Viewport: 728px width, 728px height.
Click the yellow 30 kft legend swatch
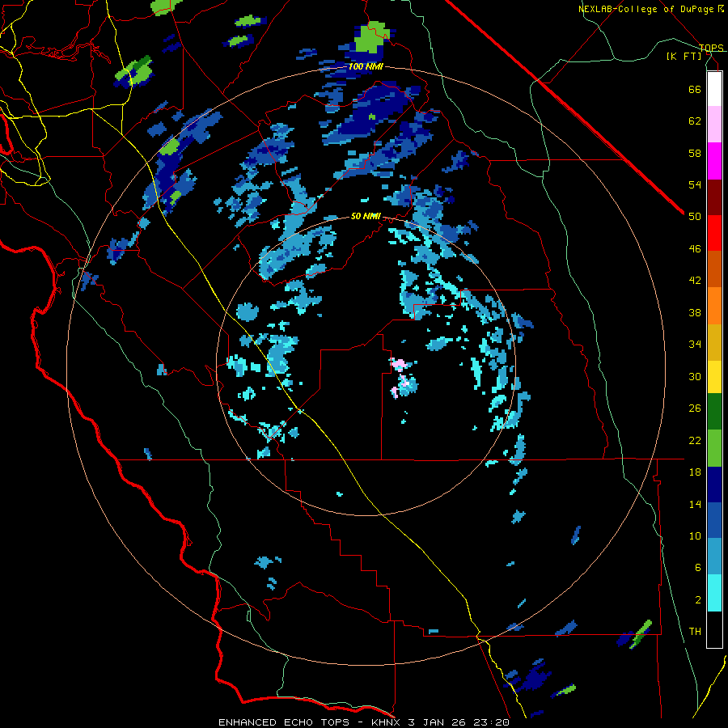pos(714,377)
